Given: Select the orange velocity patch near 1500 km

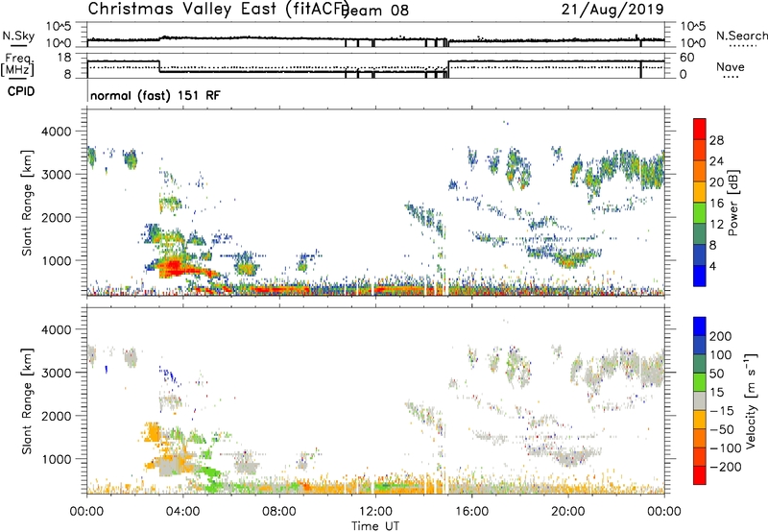Looking at the screenshot, I should (153, 431).
